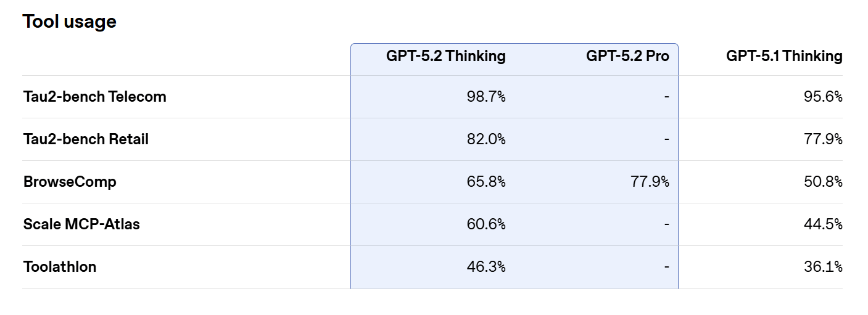This screenshot has width=868, height=315.
Task: Click the Tau2-bench Retail row label
Action: click(x=86, y=139)
